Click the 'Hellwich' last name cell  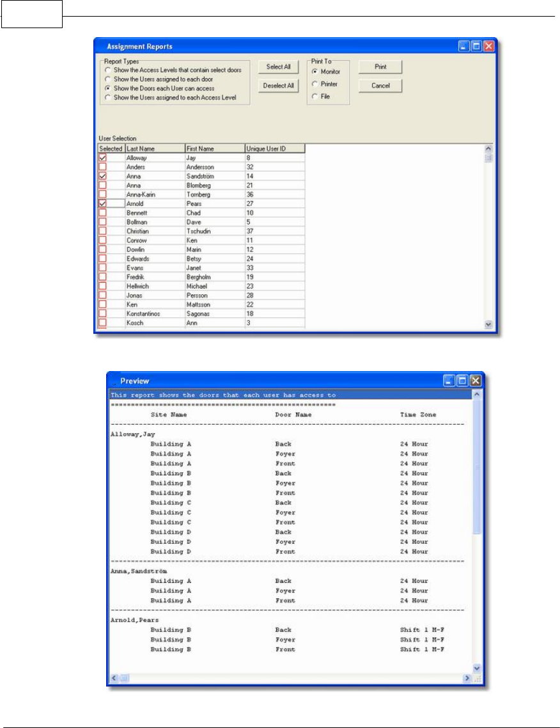[x=155, y=286]
